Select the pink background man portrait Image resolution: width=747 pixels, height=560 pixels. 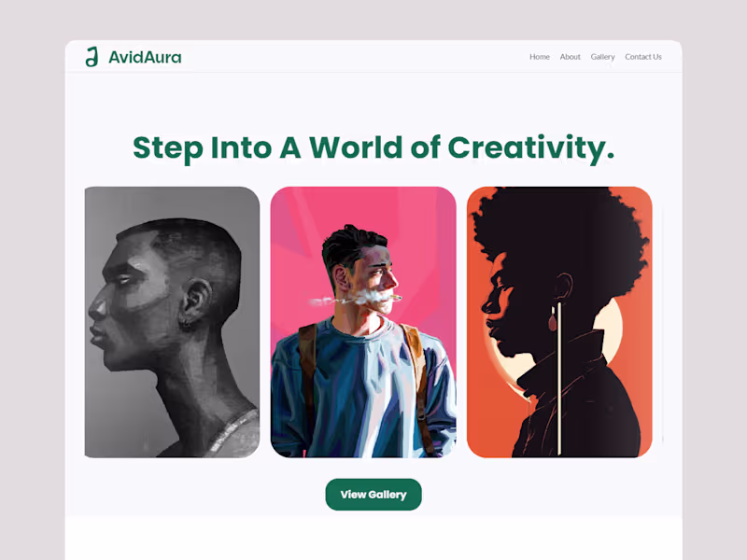(363, 322)
